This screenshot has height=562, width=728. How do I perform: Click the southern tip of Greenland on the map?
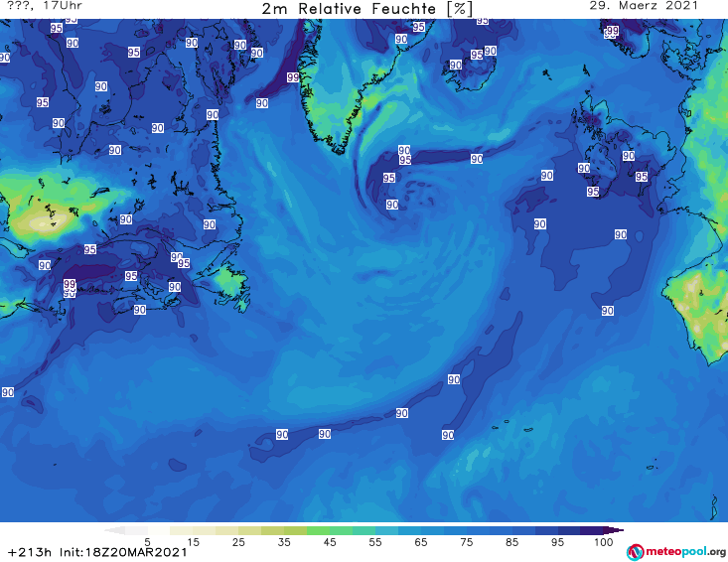tap(340, 149)
